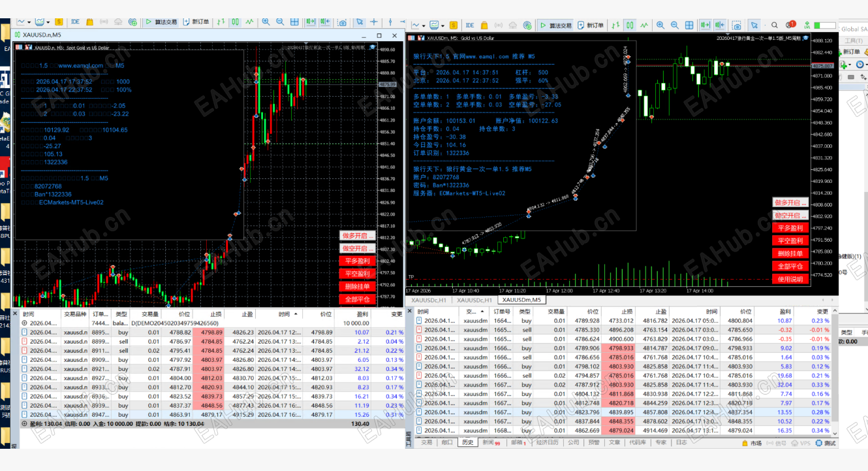Toggle 算法交易 algo trading in right terminal
The height and width of the screenshot is (471, 868).
click(555, 25)
